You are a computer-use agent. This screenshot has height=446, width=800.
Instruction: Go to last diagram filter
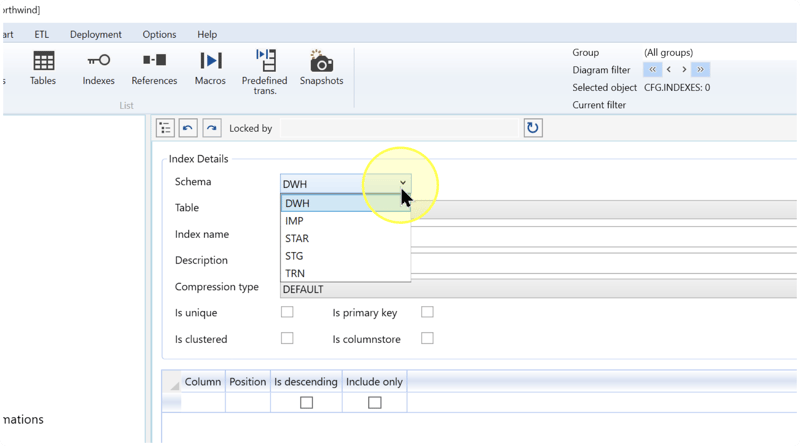click(701, 69)
